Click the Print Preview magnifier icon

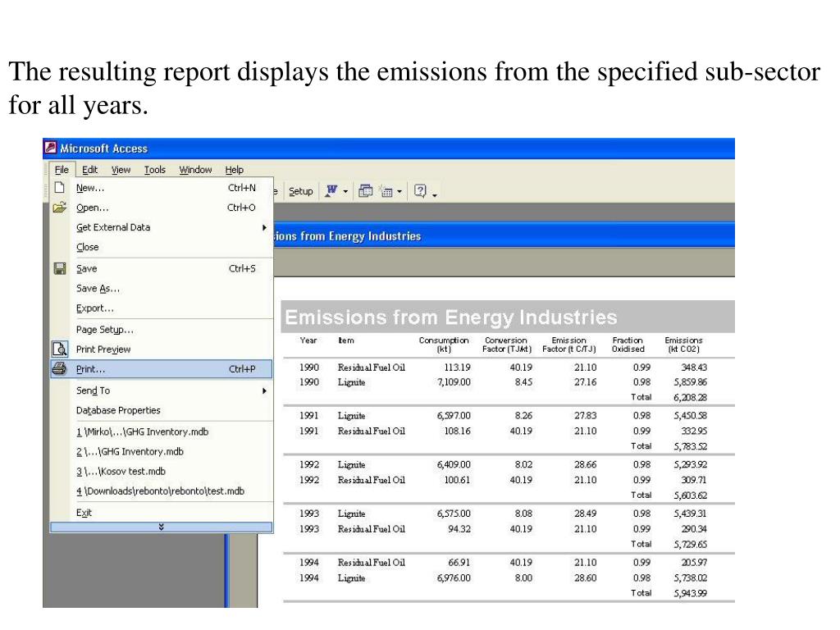(x=59, y=349)
